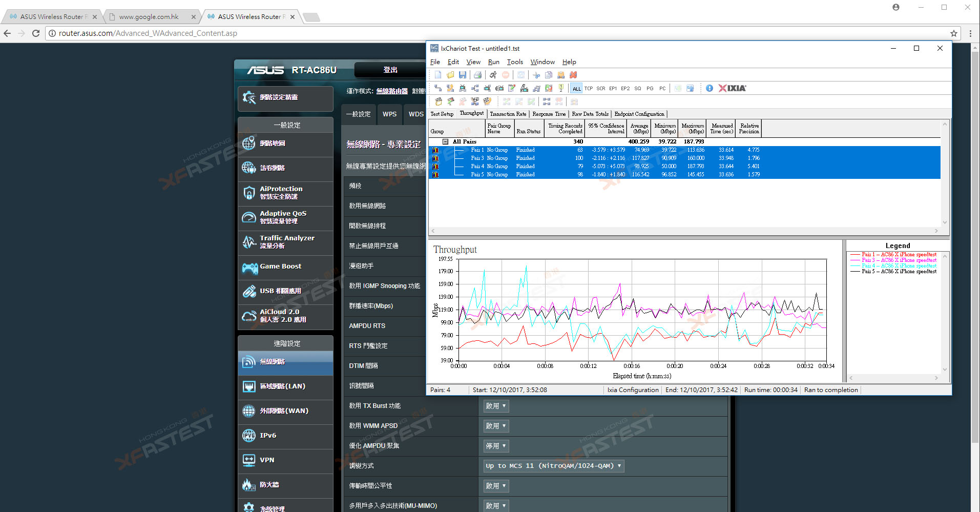
Task: Open the MU-MIMO dropdown
Action: pos(496,506)
